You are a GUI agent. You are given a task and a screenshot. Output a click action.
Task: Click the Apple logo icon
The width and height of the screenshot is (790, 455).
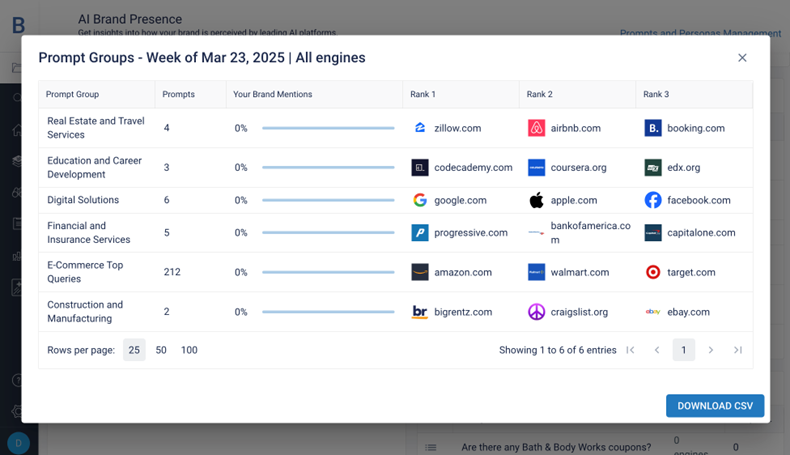tap(537, 200)
